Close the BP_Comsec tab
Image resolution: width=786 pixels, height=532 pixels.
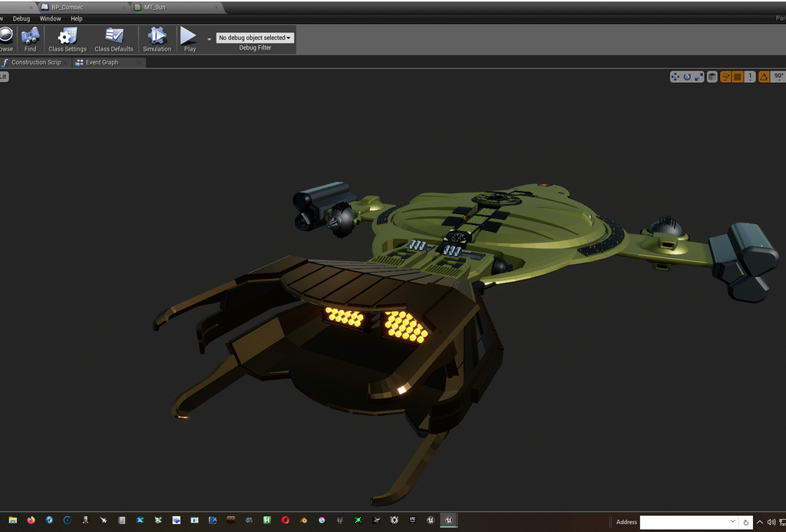click(124, 8)
